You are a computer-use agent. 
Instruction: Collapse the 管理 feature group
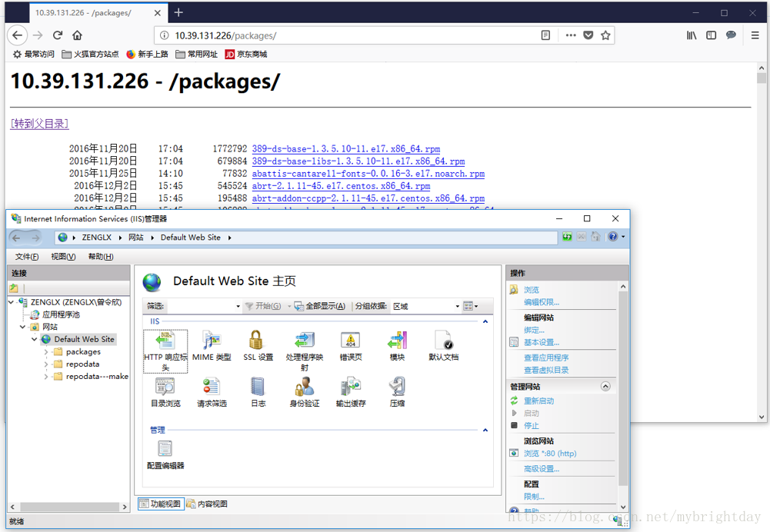coord(485,431)
